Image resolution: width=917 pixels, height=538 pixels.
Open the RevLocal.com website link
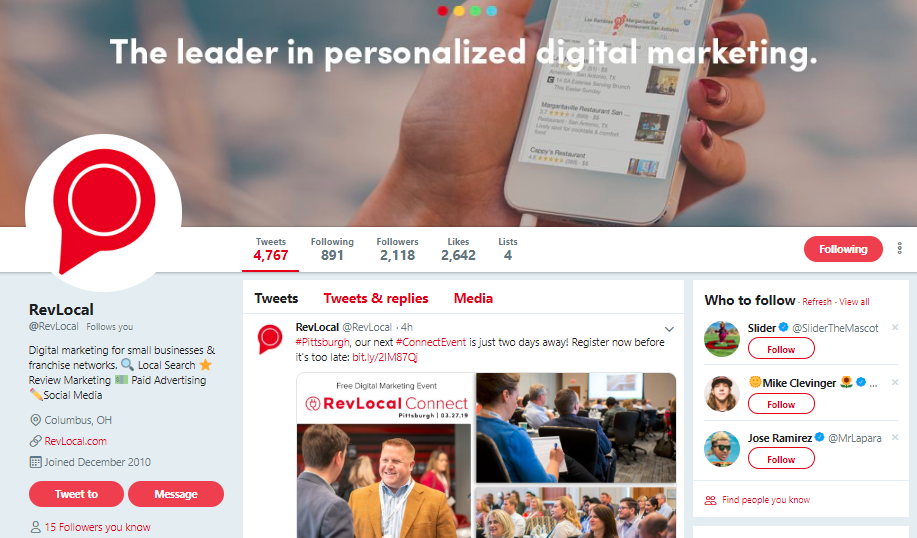(x=75, y=441)
